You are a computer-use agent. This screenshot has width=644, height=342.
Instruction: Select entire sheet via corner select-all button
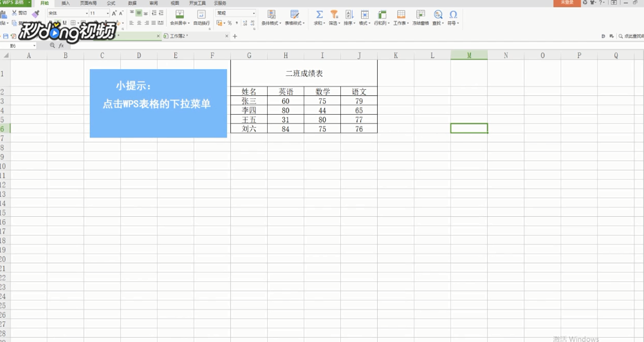[5, 55]
